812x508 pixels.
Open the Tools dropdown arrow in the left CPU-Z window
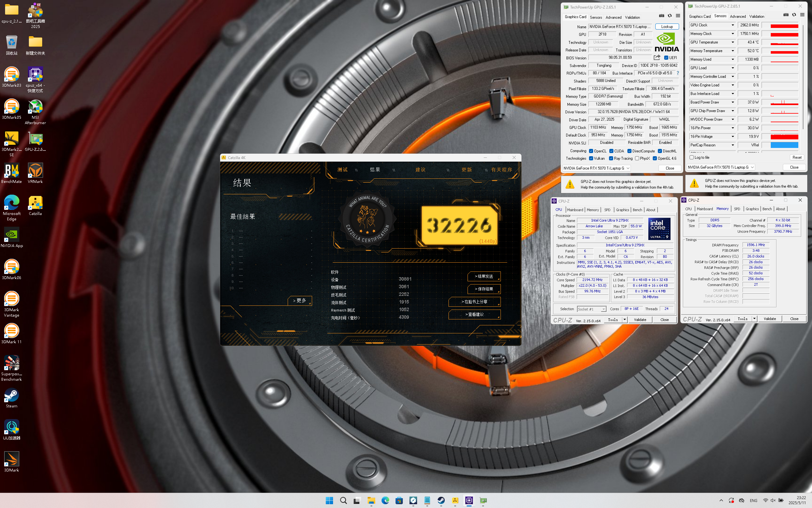(625, 320)
